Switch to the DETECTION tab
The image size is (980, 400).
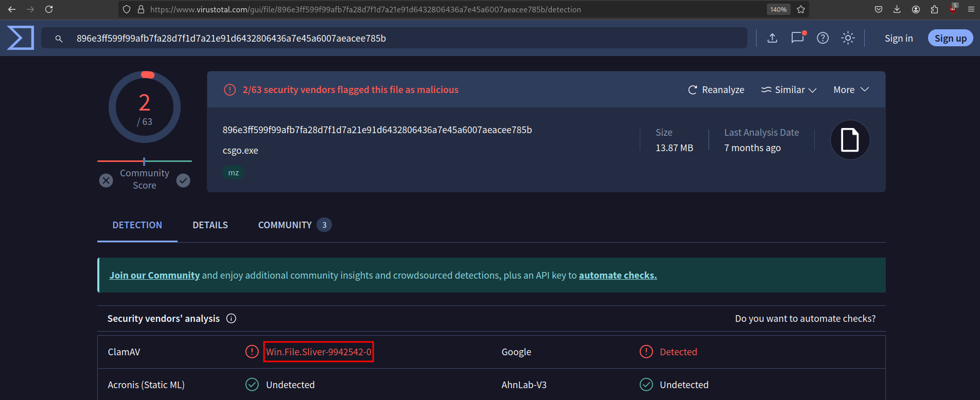137,225
